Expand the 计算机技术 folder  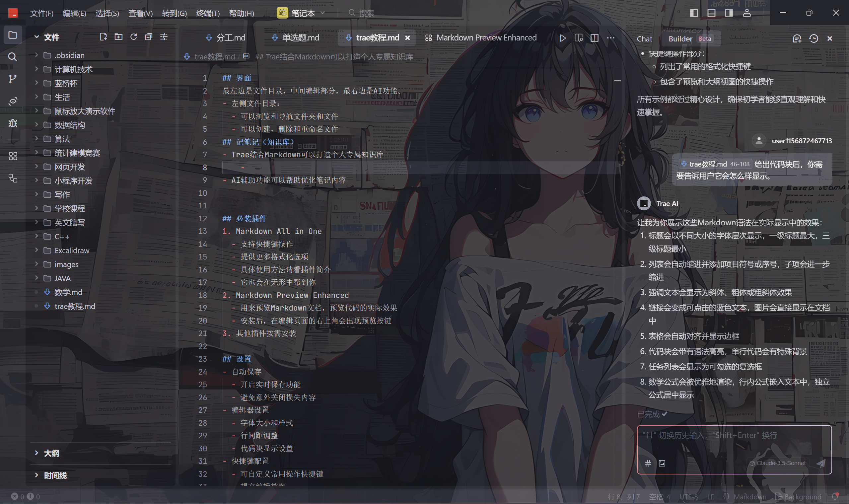[x=73, y=69]
